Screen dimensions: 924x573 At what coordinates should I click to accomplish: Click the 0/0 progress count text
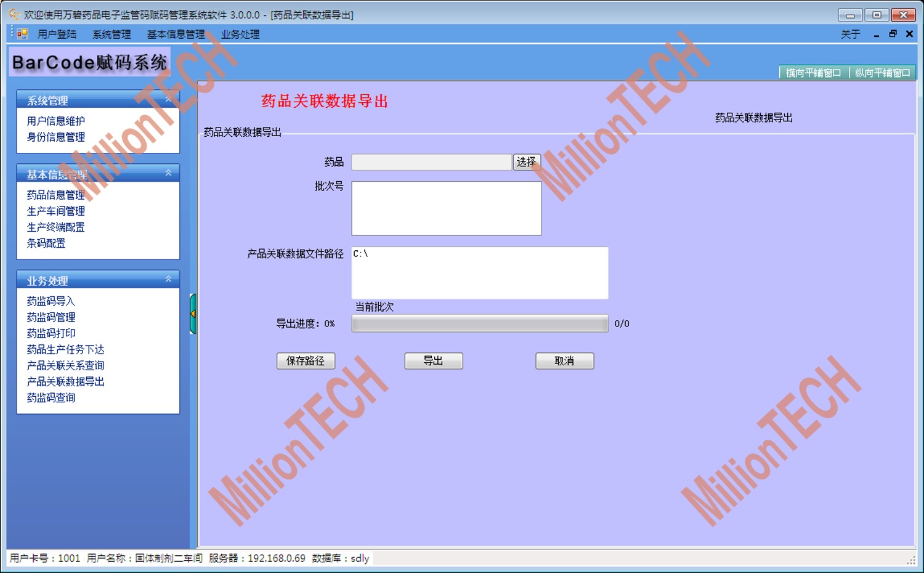pos(622,323)
